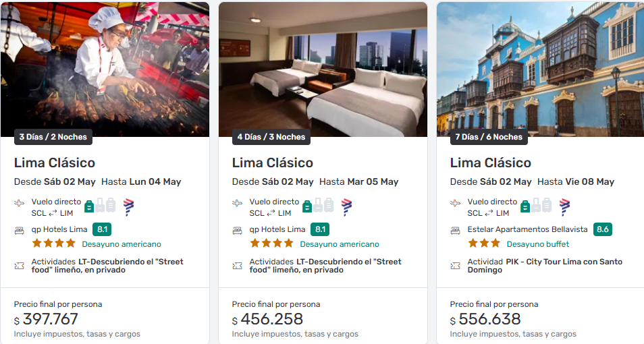The height and width of the screenshot is (344, 644).
Task: Click the activity ticket icon in the 7-day package
Action: pyautogui.click(x=456, y=266)
